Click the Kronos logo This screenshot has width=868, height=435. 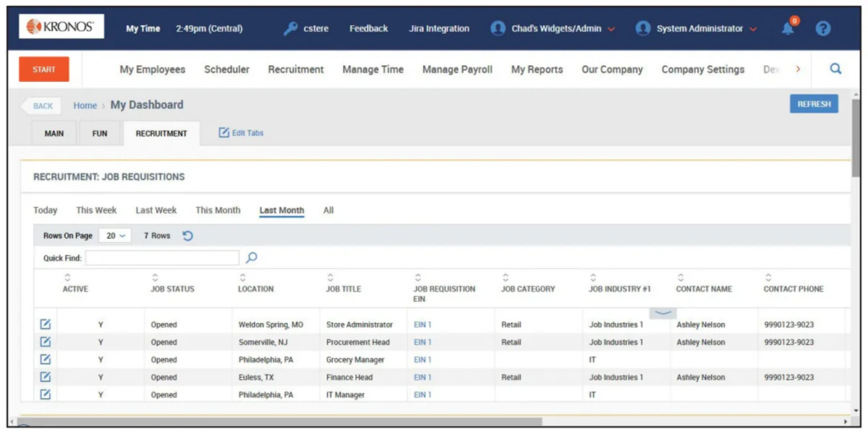(x=61, y=27)
